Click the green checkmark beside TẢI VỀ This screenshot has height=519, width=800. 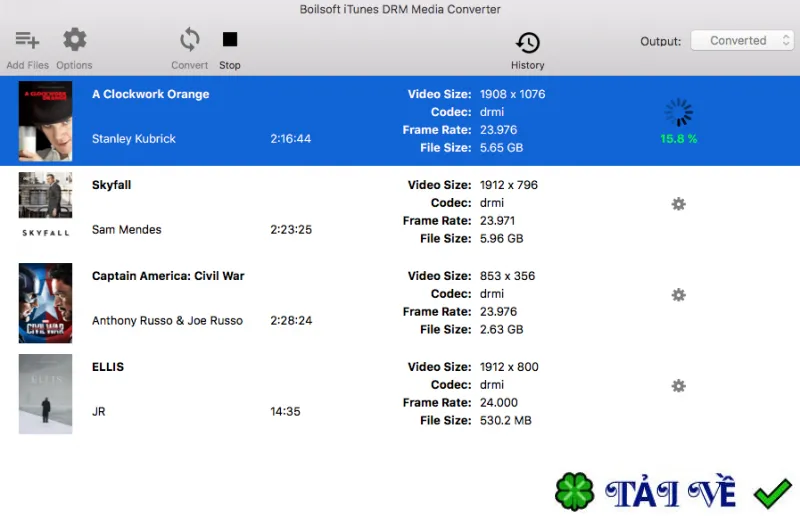772,493
